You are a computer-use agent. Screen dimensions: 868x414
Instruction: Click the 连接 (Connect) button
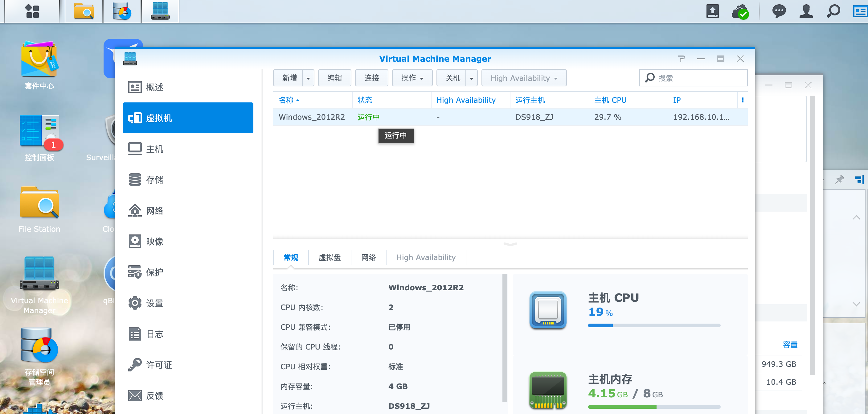[x=371, y=78]
